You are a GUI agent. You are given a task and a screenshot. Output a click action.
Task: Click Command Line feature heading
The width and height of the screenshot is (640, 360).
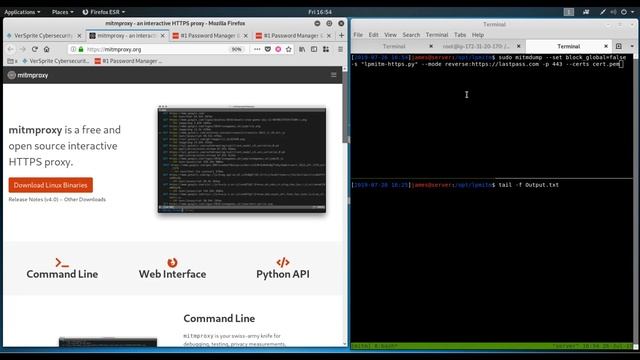62,274
